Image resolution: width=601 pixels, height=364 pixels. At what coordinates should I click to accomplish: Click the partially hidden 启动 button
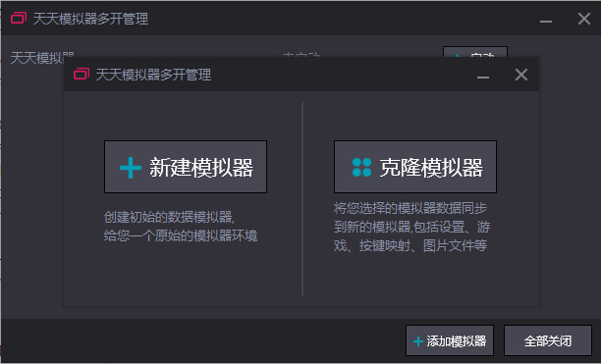pyautogui.click(x=475, y=52)
